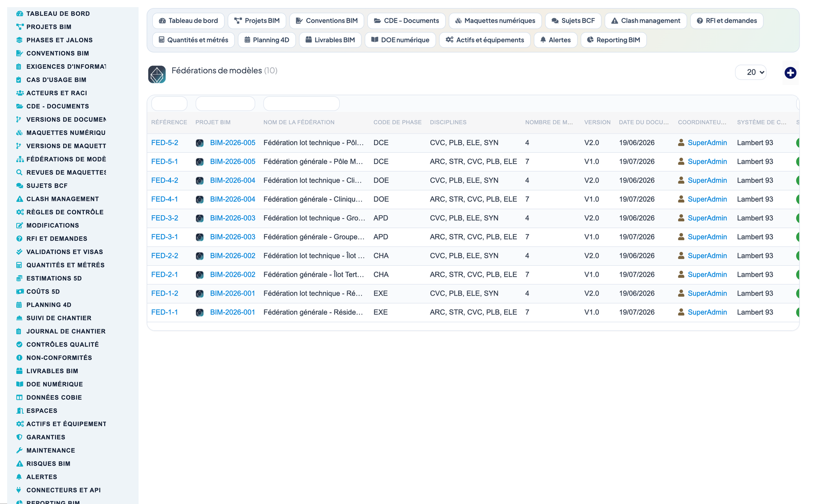Click the Règles de contrôle gears icon
This screenshot has height=504, width=815.
pos(19,212)
